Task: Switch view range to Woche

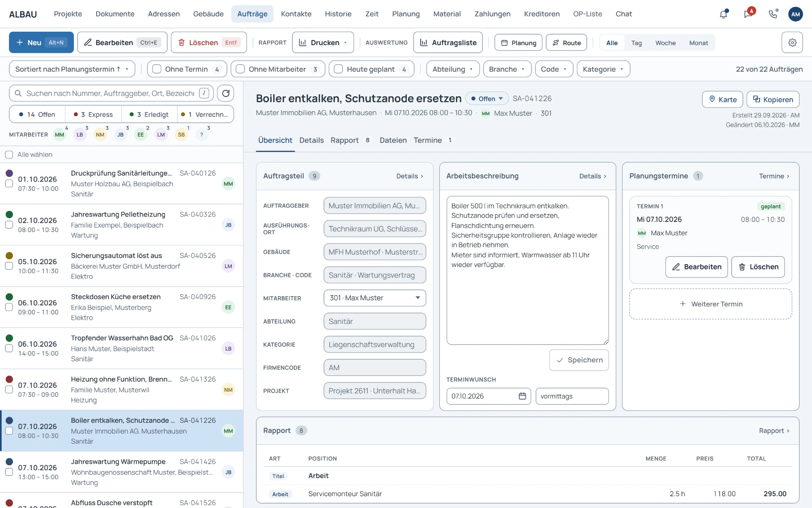Action: click(665, 43)
